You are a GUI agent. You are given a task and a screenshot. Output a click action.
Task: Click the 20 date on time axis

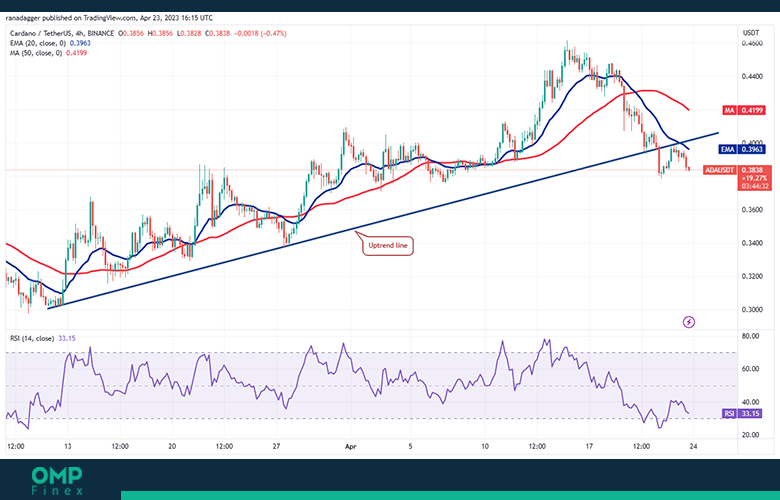172,446
